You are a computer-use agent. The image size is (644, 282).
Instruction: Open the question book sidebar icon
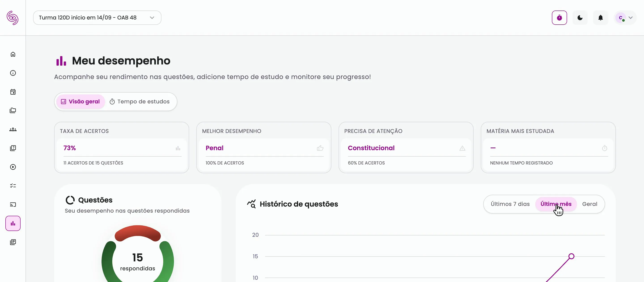pyautogui.click(x=13, y=148)
